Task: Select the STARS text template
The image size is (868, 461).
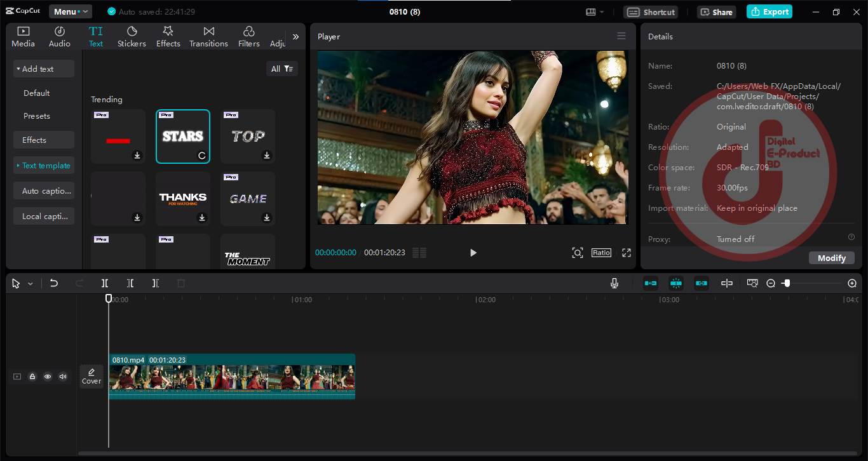Action: [x=183, y=137]
